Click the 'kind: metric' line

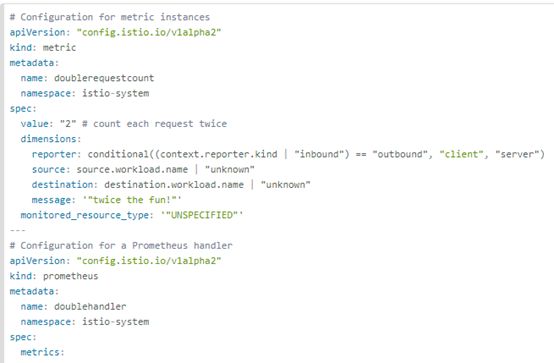point(43,48)
